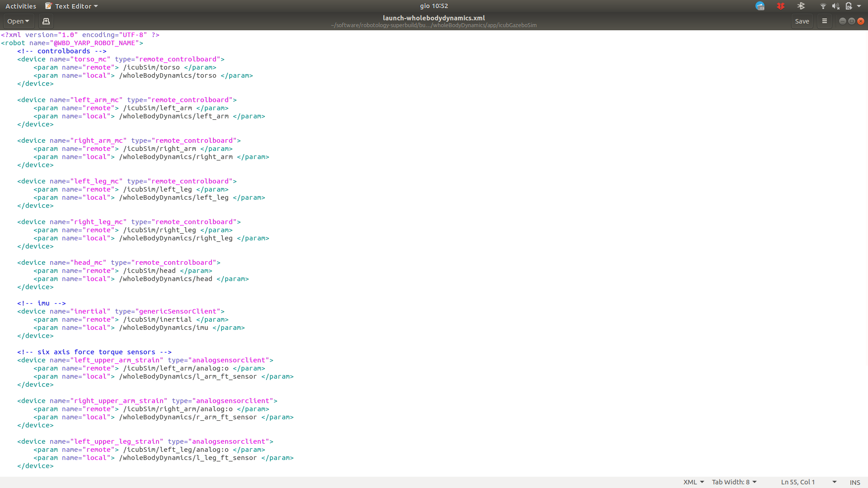Click the muted volume icon
The height and width of the screenshot is (488, 868).
pyautogui.click(x=835, y=6)
